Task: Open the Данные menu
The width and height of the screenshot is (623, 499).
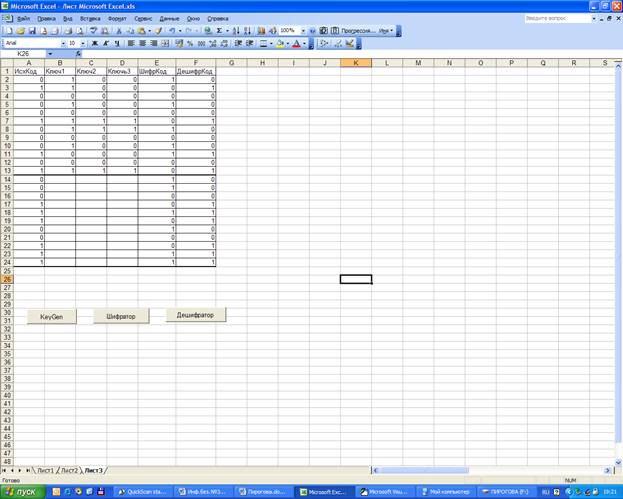Action: coord(169,18)
